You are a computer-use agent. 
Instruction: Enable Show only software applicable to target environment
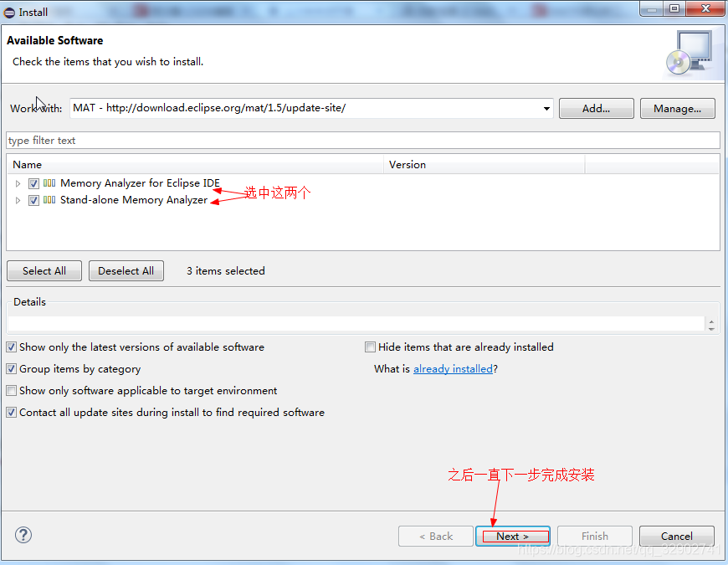(x=12, y=390)
